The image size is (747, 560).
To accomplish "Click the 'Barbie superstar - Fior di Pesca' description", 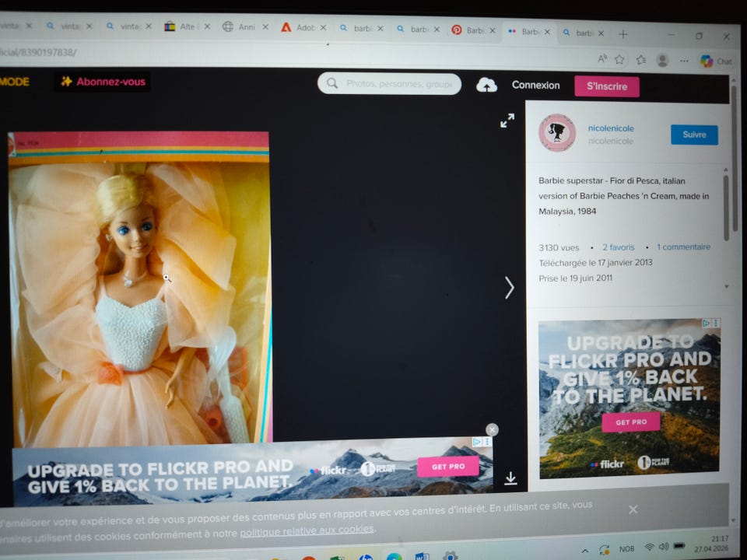I will pyautogui.click(x=623, y=196).
